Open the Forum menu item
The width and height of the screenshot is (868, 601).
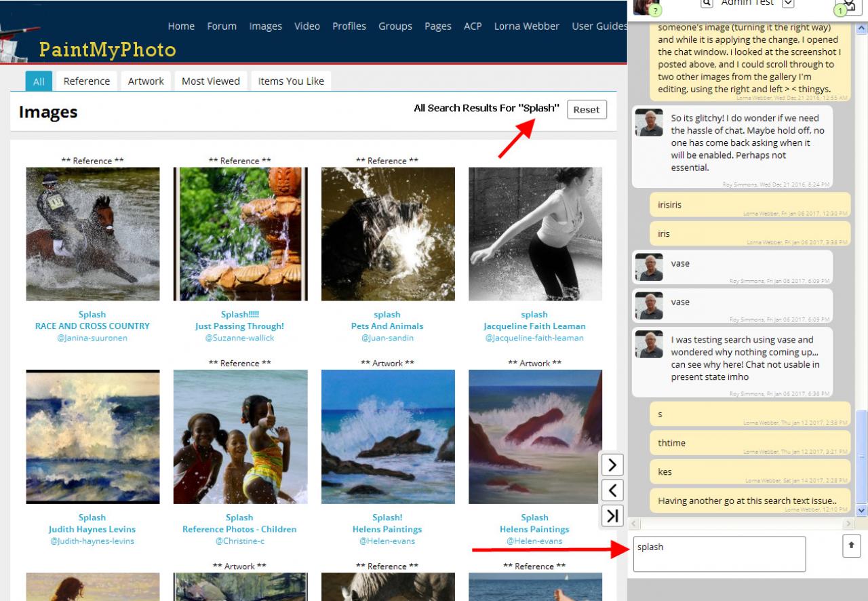click(222, 26)
